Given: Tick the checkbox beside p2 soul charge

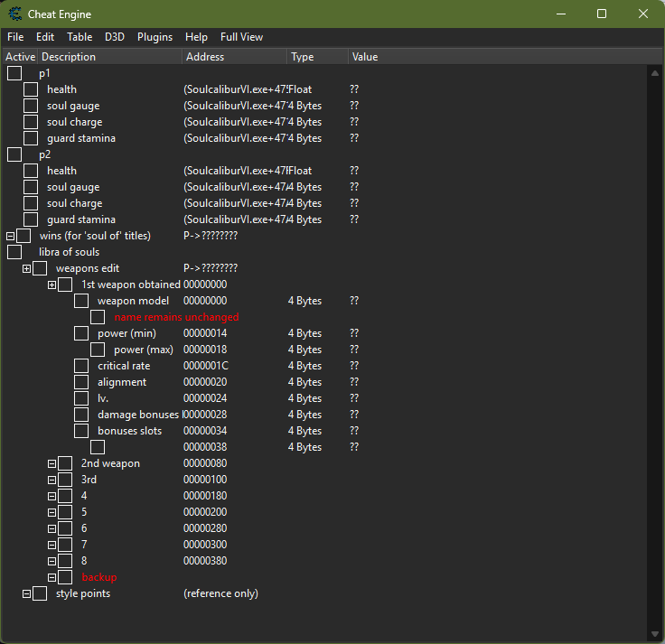Looking at the screenshot, I should [31, 203].
